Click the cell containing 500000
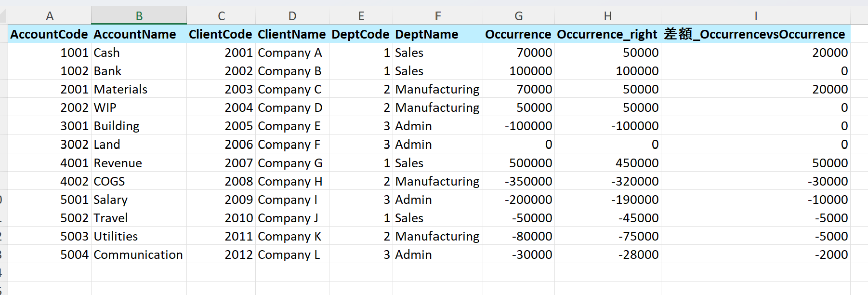Screen dimensions: 868x295 coord(530,163)
